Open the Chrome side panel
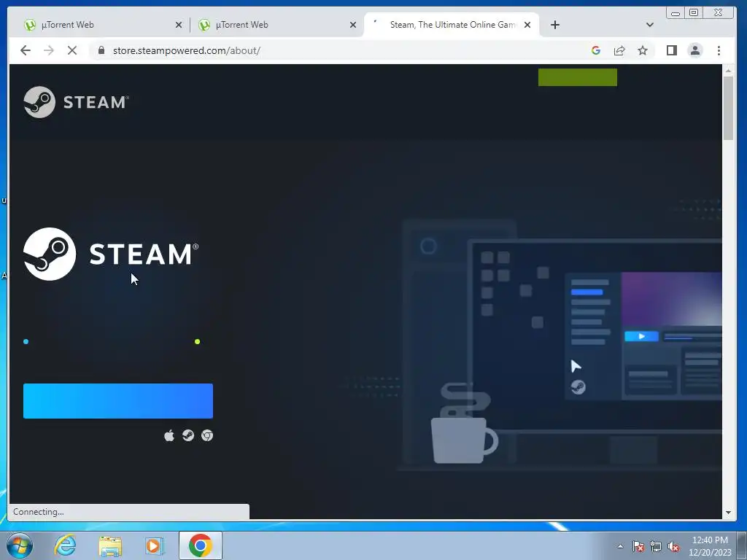The height and width of the screenshot is (560, 747). (x=672, y=50)
